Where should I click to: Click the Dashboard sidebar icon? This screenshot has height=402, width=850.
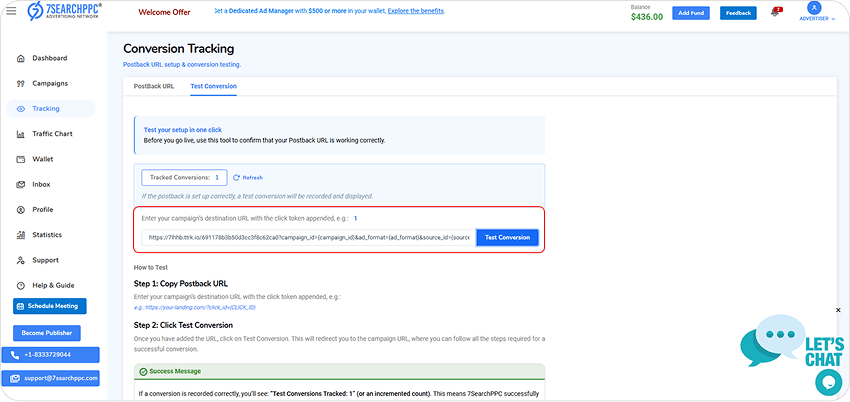pyautogui.click(x=21, y=59)
